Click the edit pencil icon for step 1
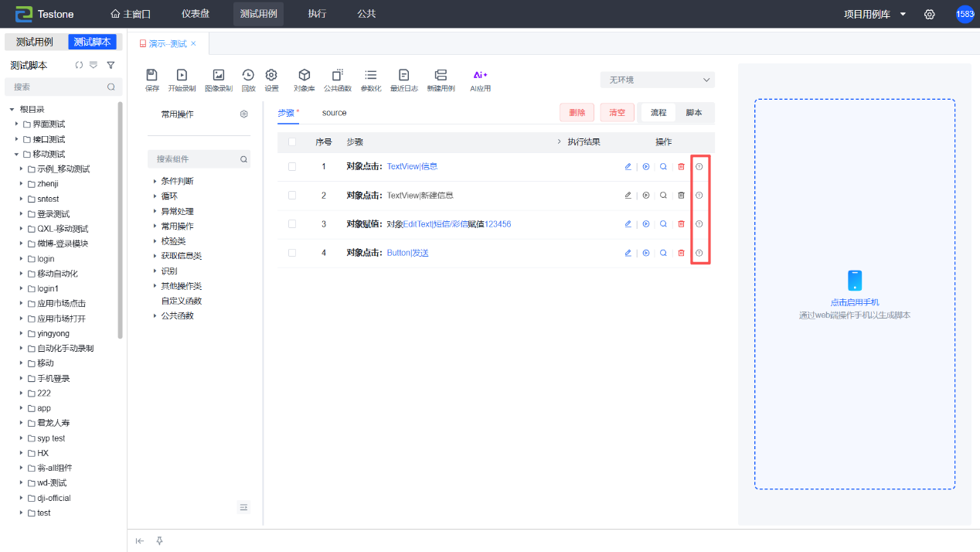Viewport: 980px width, 552px height. click(x=628, y=166)
